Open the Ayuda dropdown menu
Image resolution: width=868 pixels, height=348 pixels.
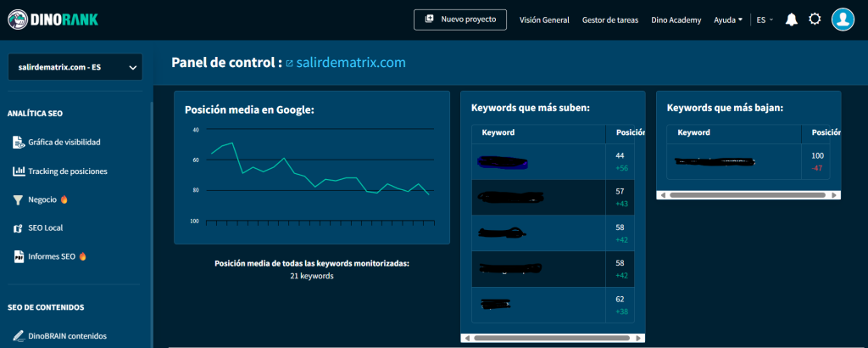click(x=728, y=20)
